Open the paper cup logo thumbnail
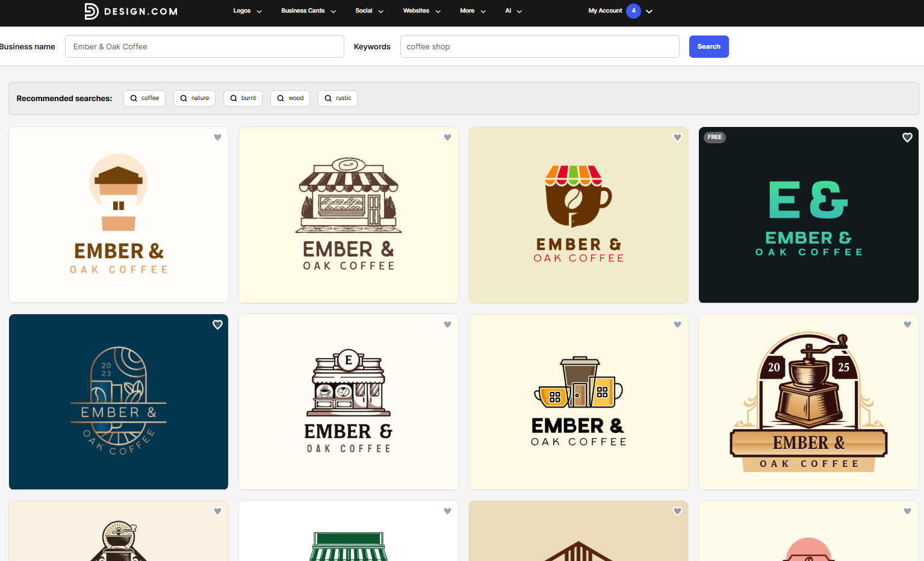Screen dimensions: 924x561 [119, 215]
